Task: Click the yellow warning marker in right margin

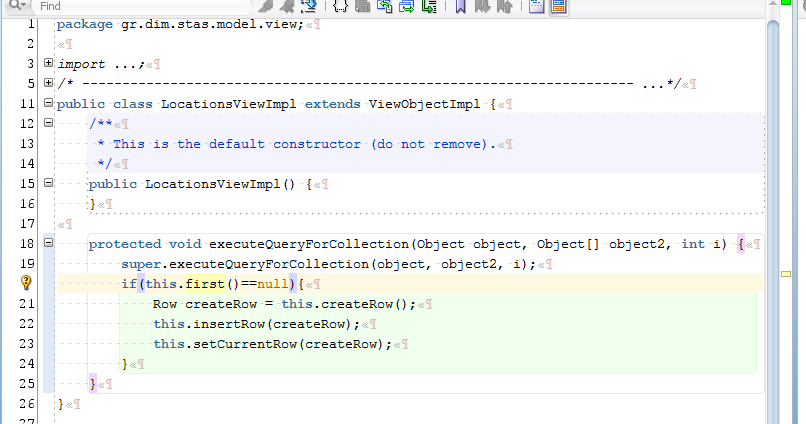Action: [x=786, y=274]
